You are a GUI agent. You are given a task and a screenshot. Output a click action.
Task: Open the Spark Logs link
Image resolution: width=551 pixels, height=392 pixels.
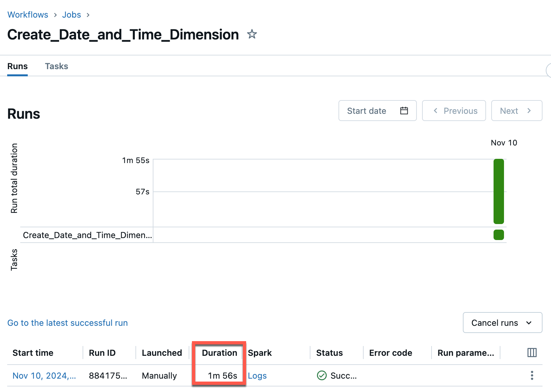(257, 376)
